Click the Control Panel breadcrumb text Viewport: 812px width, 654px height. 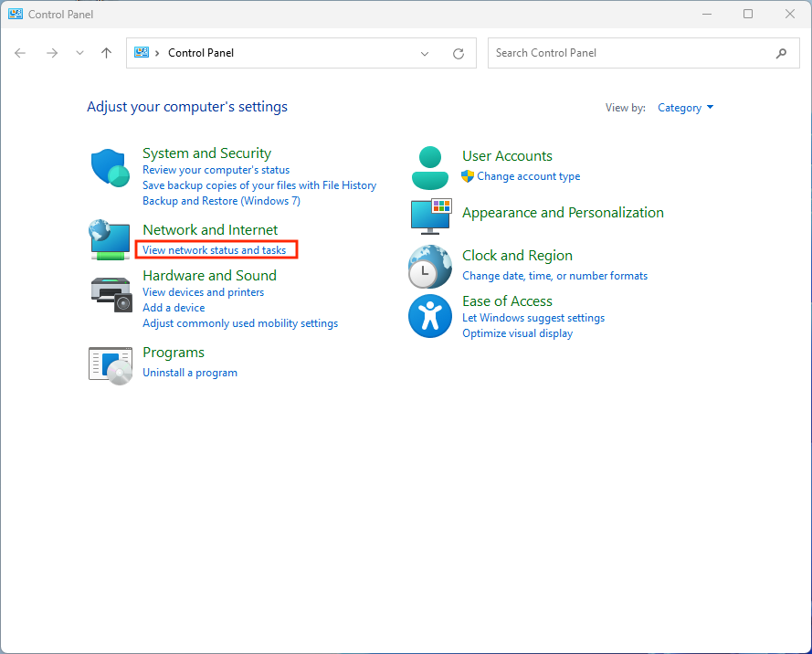coord(201,53)
